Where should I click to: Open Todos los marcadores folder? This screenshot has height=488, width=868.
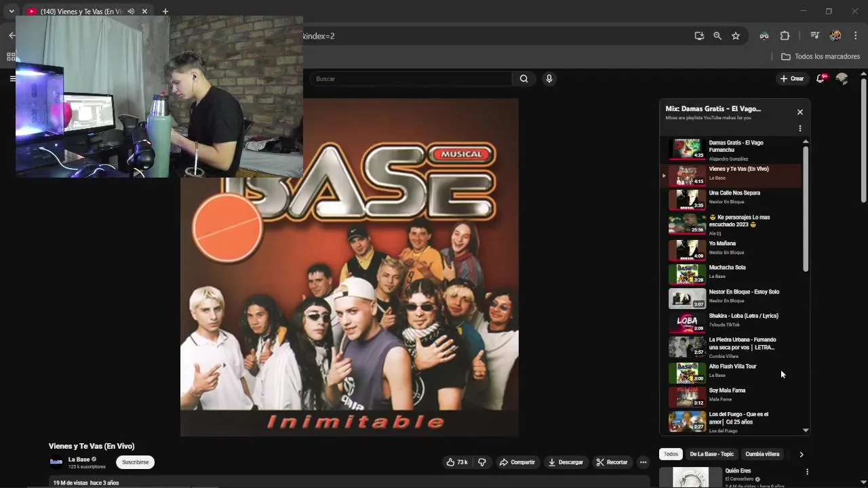click(x=821, y=57)
